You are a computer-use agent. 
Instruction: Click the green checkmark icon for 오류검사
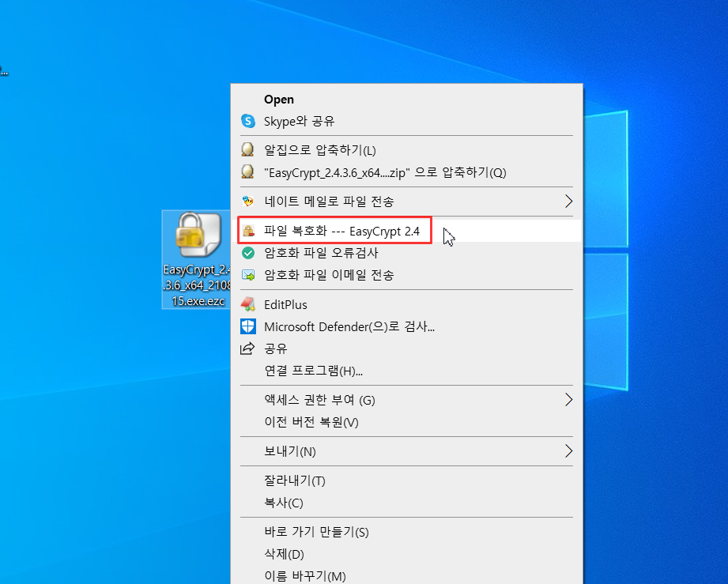(248, 253)
